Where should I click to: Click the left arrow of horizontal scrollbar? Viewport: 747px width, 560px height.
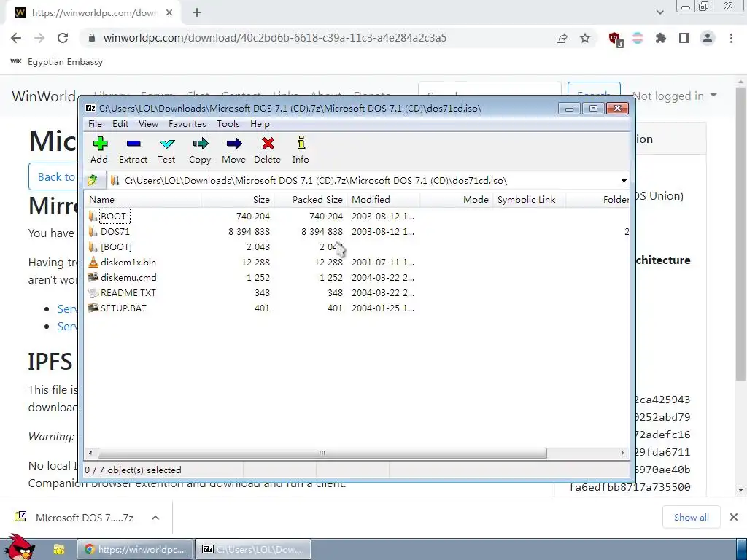tap(90, 453)
